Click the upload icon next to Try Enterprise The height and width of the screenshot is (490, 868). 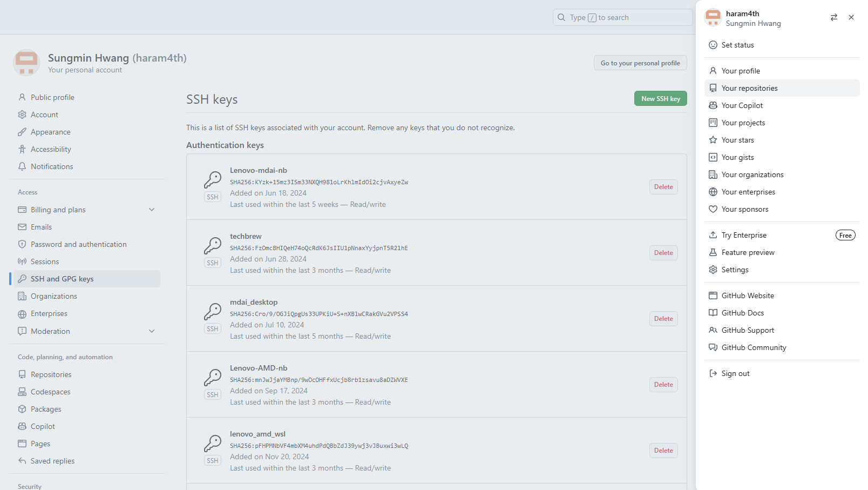[713, 235]
